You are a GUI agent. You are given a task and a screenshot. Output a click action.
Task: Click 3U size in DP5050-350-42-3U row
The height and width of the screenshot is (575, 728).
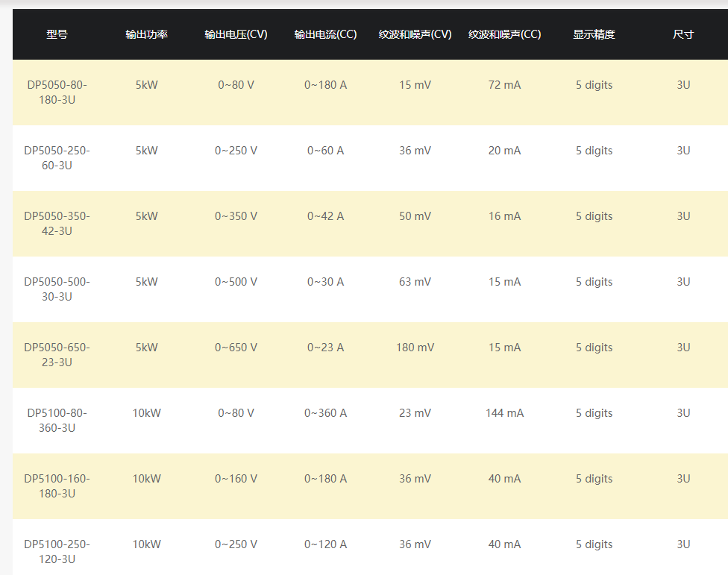tap(683, 216)
